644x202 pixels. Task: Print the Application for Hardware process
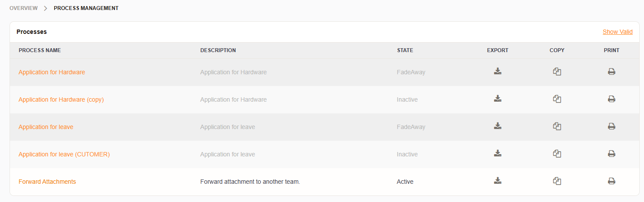pyautogui.click(x=611, y=72)
